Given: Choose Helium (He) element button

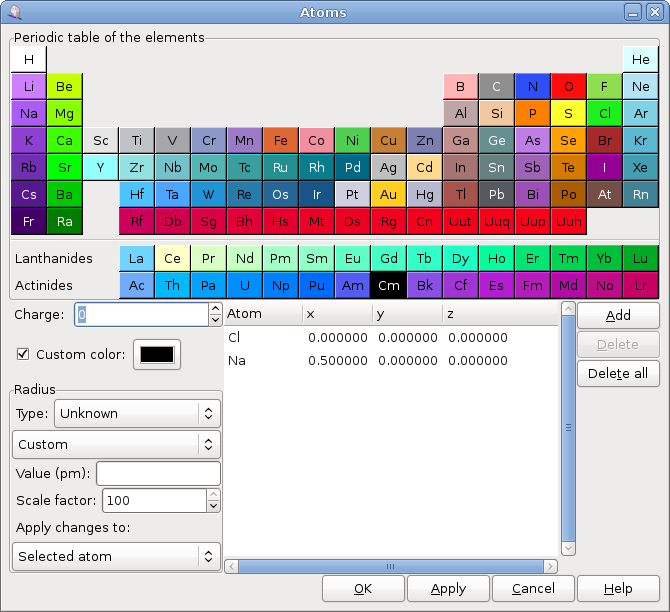Looking at the screenshot, I should pyautogui.click(x=640, y=59).
